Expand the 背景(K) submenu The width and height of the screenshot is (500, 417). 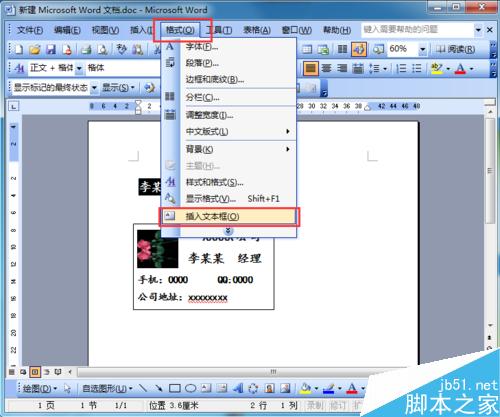point(229,149)
